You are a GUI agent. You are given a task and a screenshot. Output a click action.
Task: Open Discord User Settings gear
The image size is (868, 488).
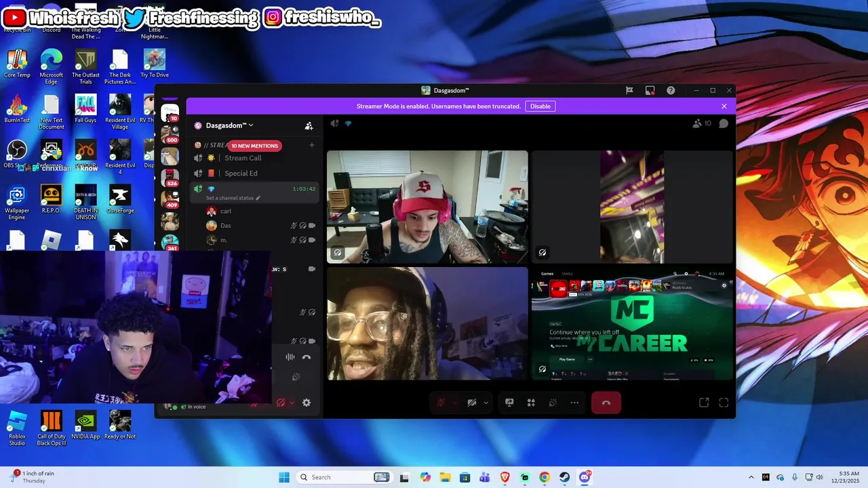[307, 403]
